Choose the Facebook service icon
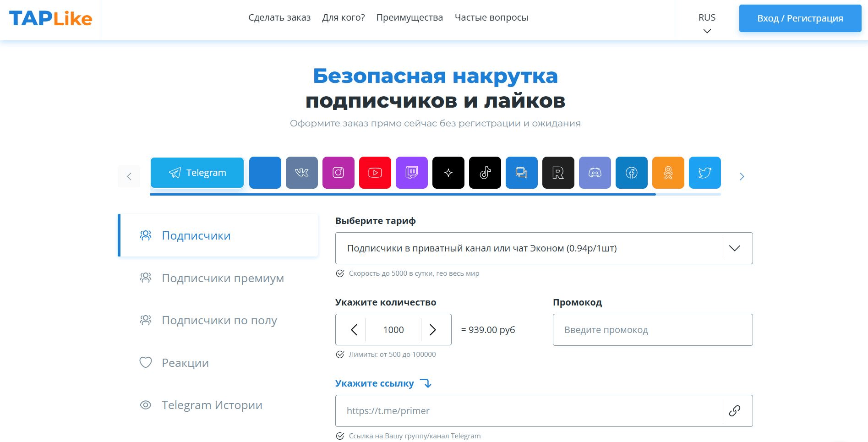 [x=632, y=173]
